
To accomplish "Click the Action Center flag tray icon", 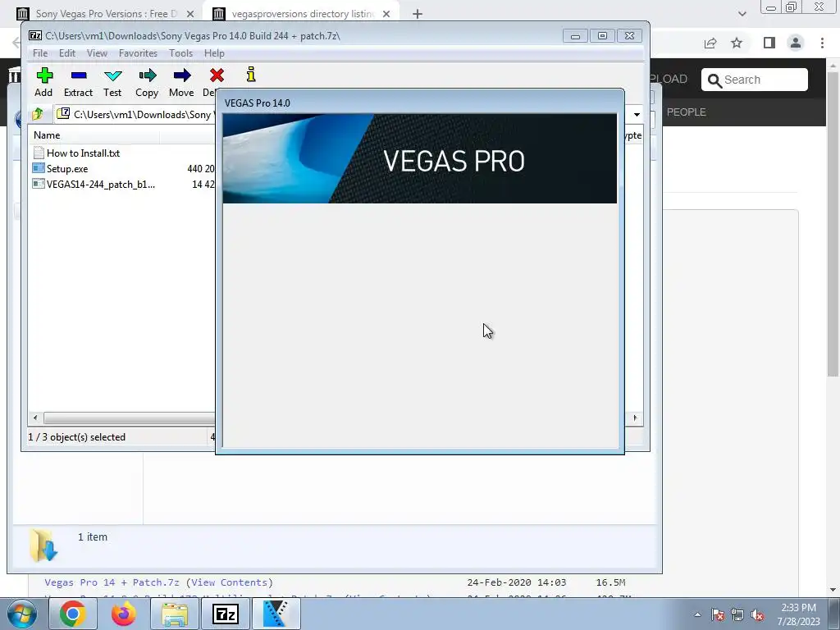I will coord(718,614).
